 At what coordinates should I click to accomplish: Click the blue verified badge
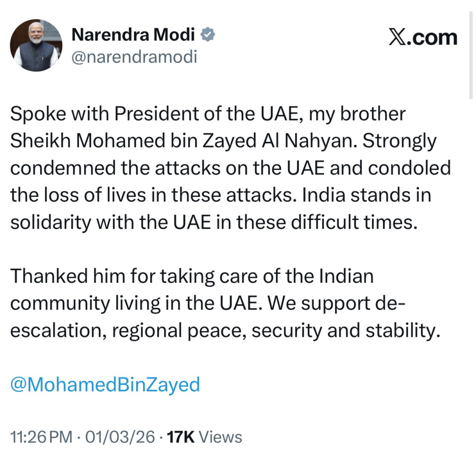(x=207, y=34)
